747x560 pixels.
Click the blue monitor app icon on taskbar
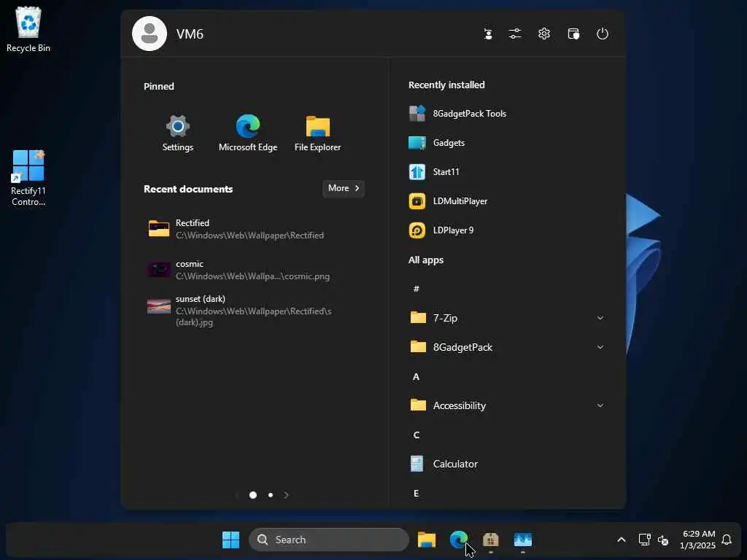(x=522, y=540)
